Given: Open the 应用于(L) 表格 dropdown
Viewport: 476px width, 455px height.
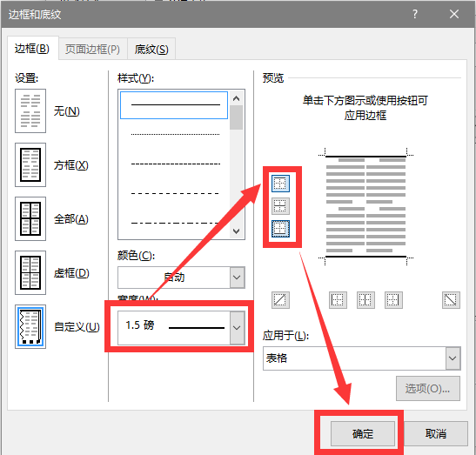Looking at the screenshot, I should [361, 358].
